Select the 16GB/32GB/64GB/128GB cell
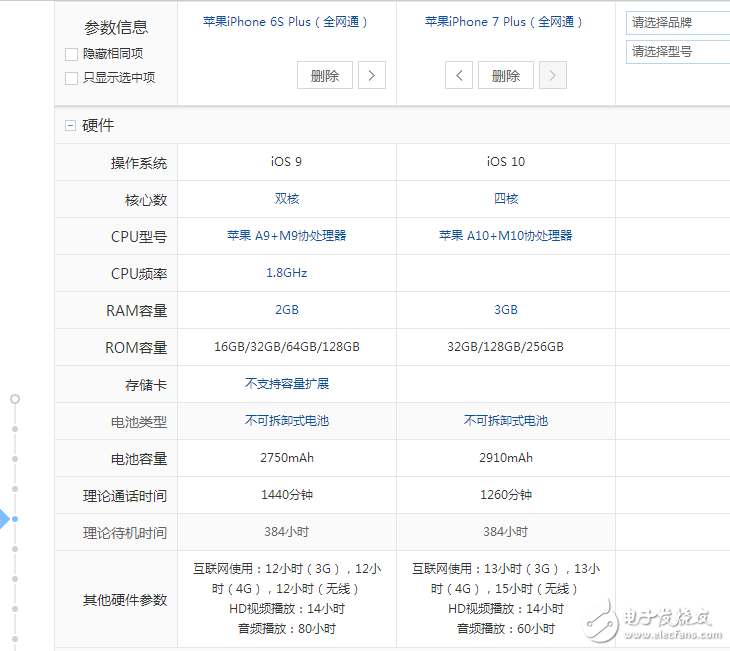The image size is (730, 651). [x=287, y=347]
